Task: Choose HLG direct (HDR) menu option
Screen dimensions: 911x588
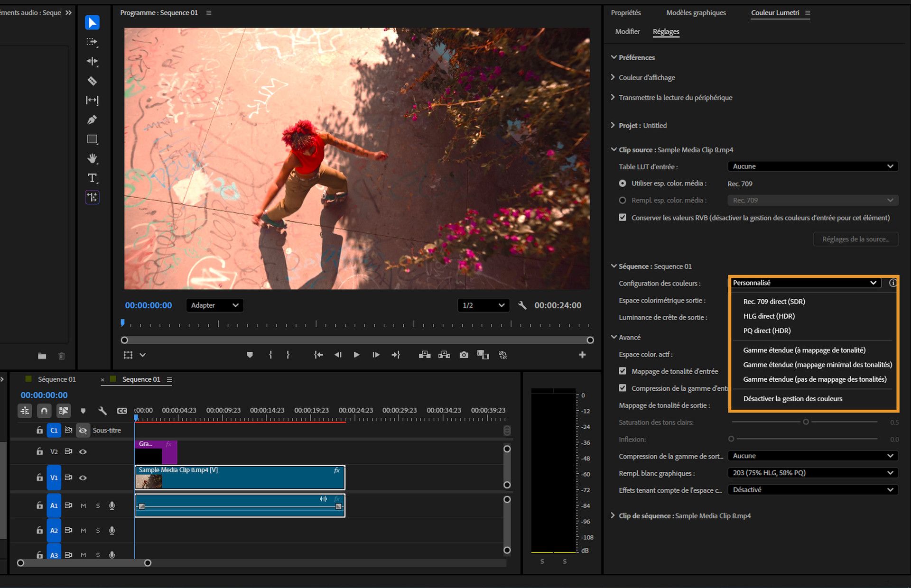Action: (x=769, y=316)
